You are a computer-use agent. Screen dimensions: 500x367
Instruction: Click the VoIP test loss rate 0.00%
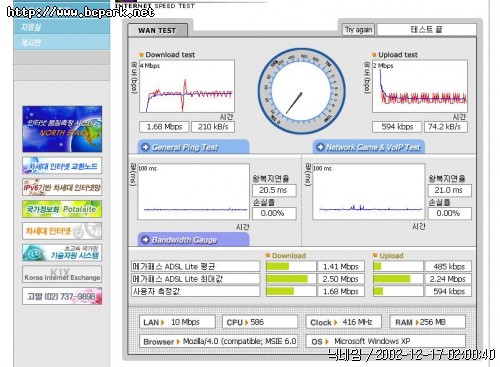click(450, 213)
